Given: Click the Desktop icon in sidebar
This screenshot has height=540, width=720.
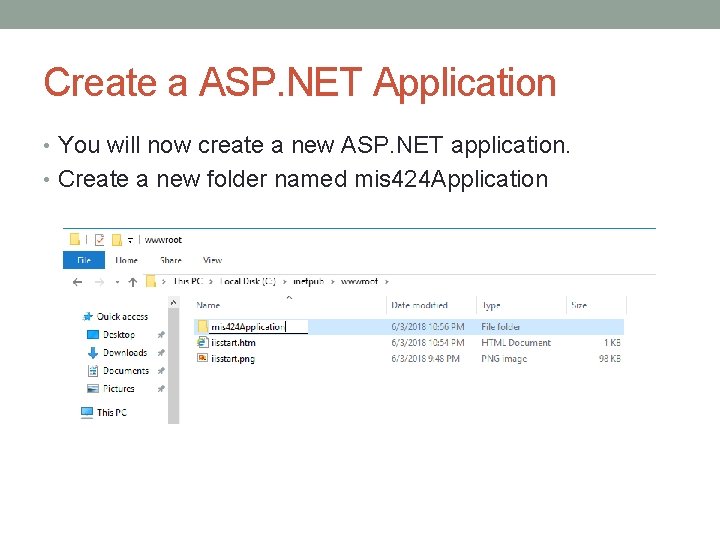Looking at the screenshot, I should (93, 335).
